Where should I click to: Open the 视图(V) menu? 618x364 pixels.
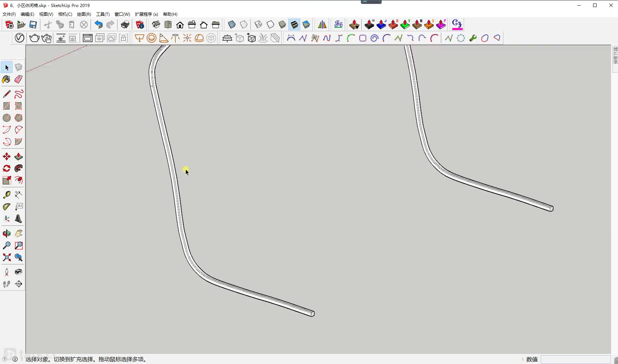pos(46,14)
